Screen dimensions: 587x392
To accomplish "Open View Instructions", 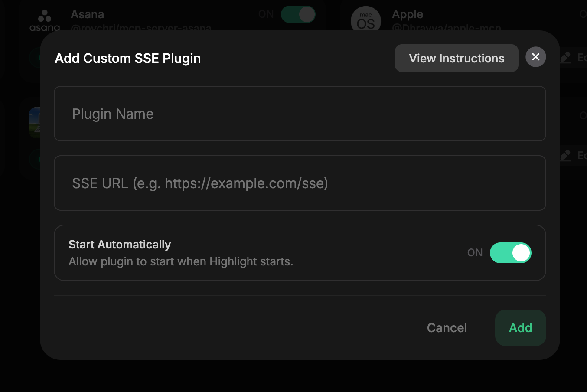I will (457, 58).
